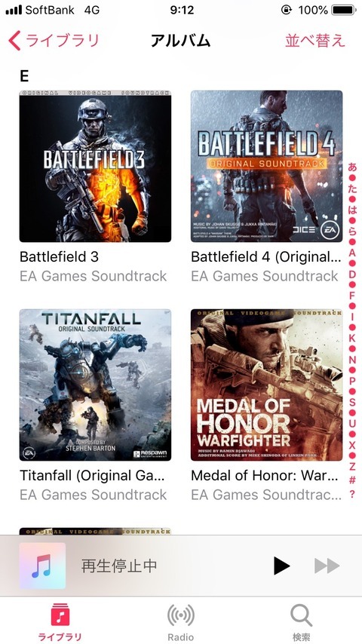Open the 並べ替え sort options
362x644 pixels.
(315, 41)
